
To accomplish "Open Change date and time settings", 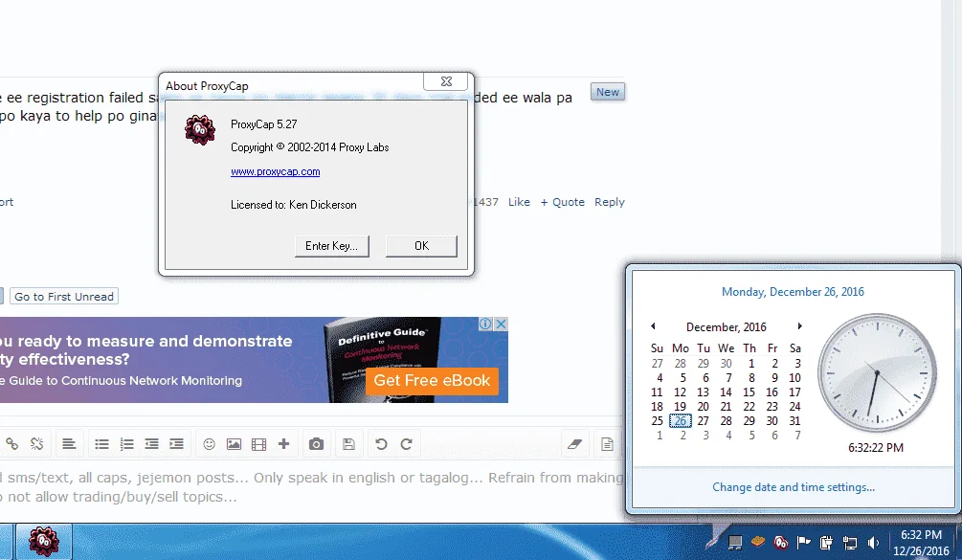I will point(794,487).
